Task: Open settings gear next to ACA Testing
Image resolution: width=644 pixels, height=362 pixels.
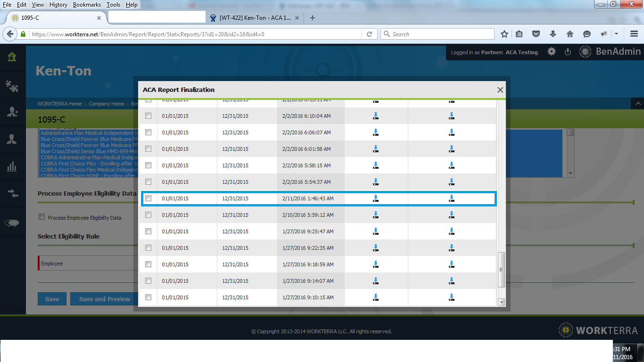Action: click(x=552, y=52)
